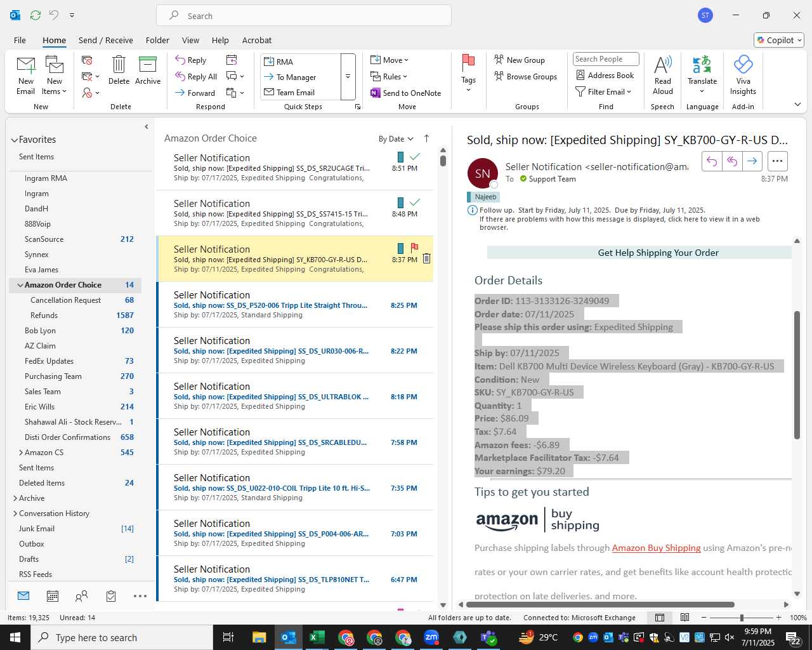Switch to the Folder tab
The image size is (812, 650).
tap(157, 40)
